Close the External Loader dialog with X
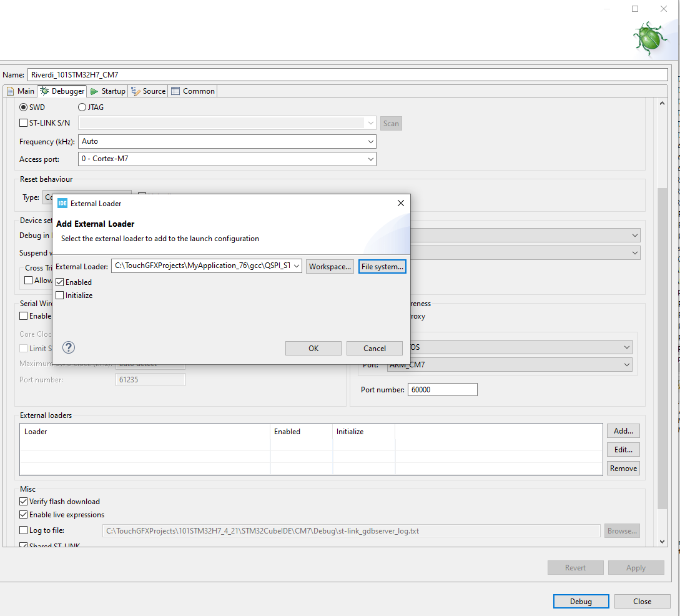680x616 pixels. pyautogui.click(x=401, y=203)
